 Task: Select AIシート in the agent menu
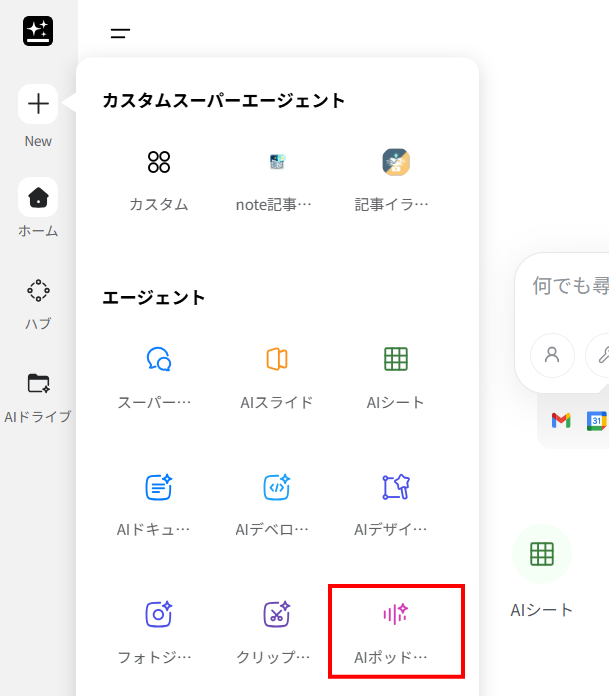point(396,374)
